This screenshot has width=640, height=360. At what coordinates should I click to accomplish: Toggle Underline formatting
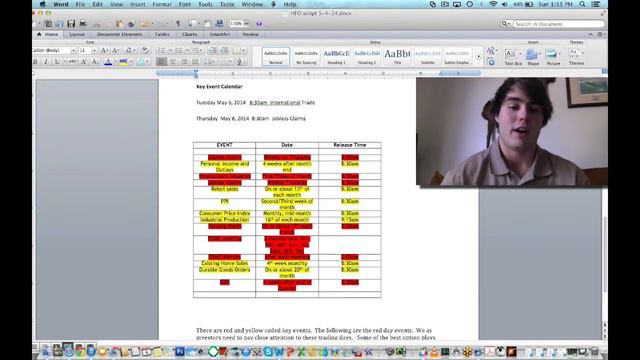(57, 62)
